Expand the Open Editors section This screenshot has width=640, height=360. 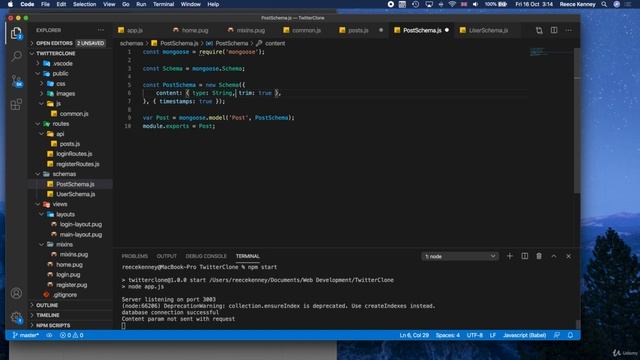(x=70, y=43)
